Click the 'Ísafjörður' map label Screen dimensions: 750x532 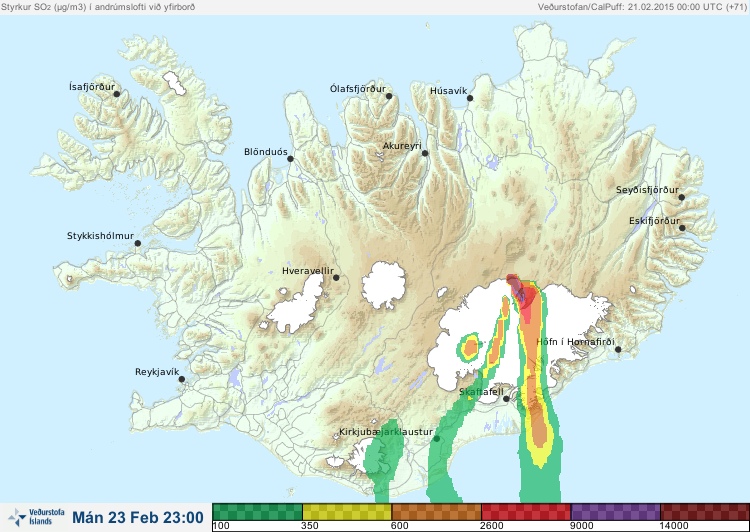click(92, 87)
